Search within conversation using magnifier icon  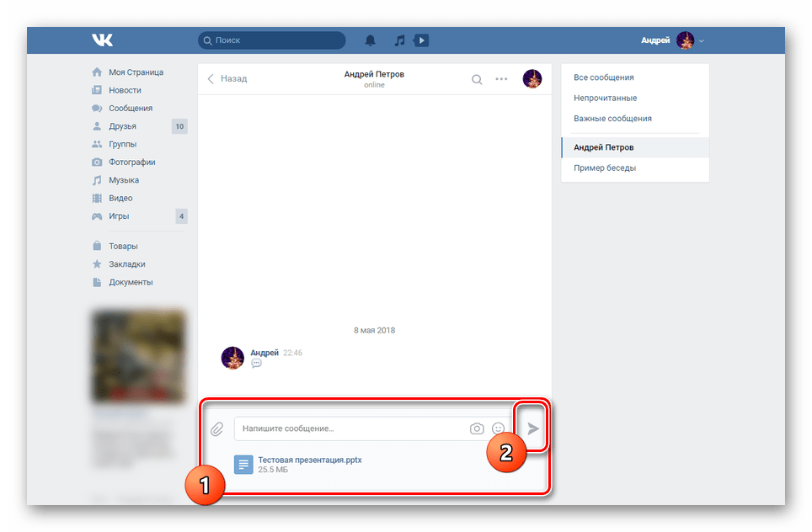[x=477, y=79]
